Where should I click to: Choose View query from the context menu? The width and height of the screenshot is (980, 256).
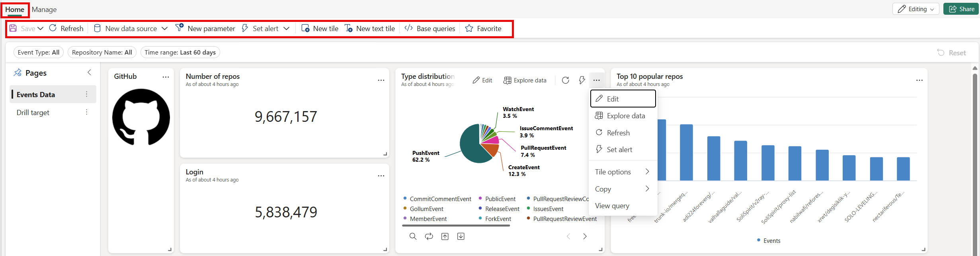pyautogui.click(x=612, y=206)
